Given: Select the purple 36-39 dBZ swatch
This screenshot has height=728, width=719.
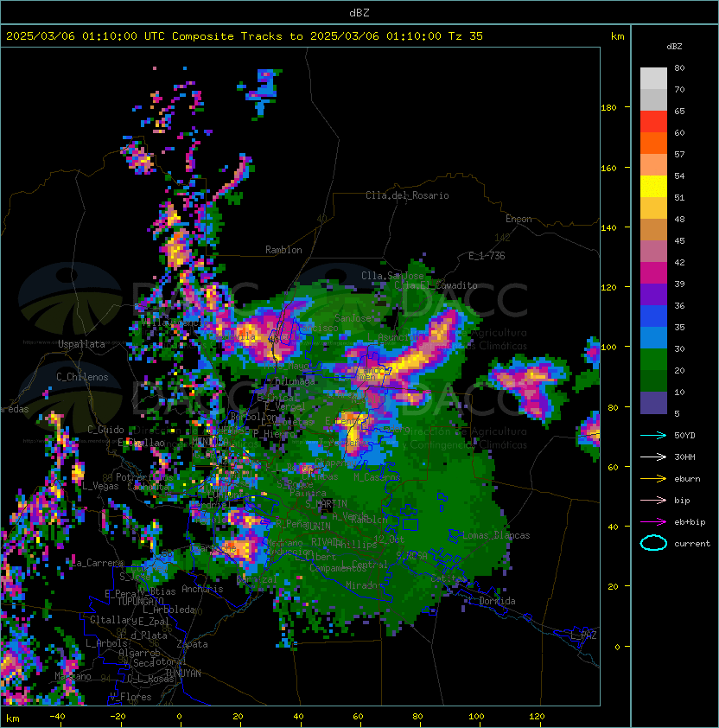Looking at the screenshot, I should pos(653,294).
